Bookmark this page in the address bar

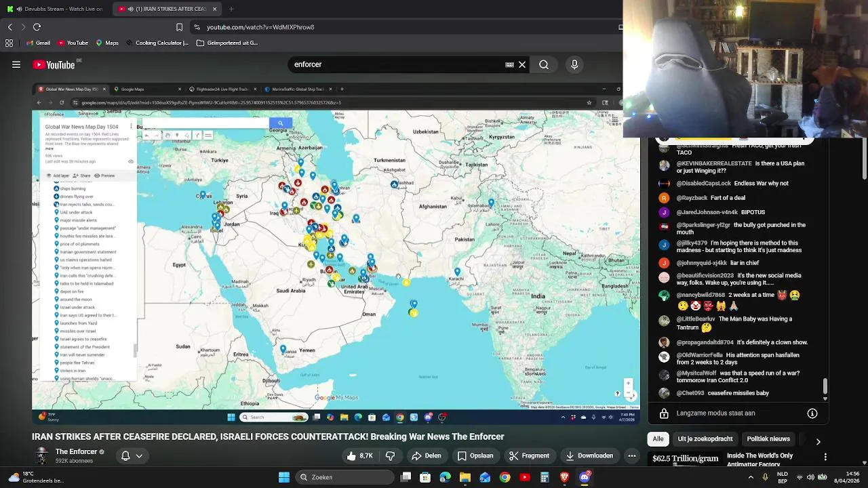coord(179,27)
